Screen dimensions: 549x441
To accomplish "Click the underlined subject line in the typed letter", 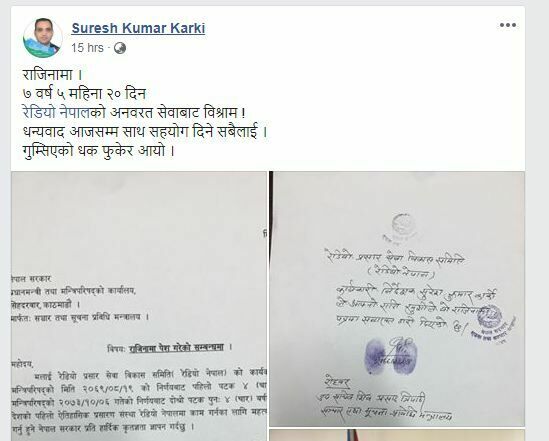I will [x=176, y=348].
